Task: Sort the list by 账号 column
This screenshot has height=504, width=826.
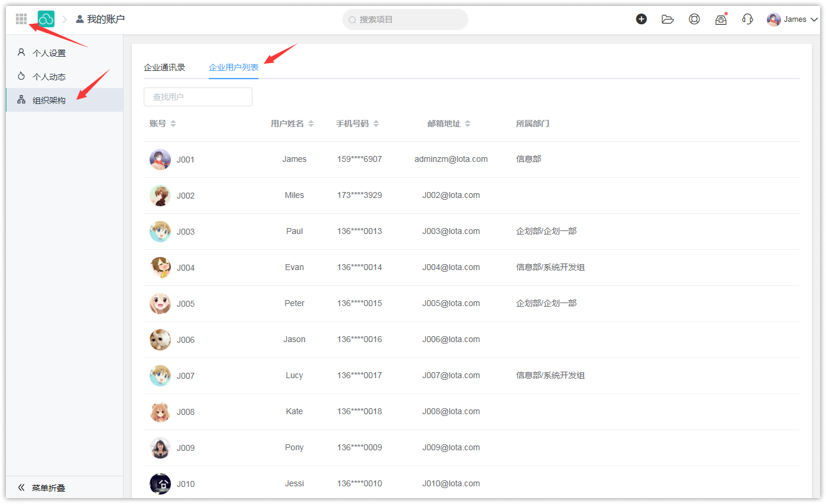Action: 163,123
